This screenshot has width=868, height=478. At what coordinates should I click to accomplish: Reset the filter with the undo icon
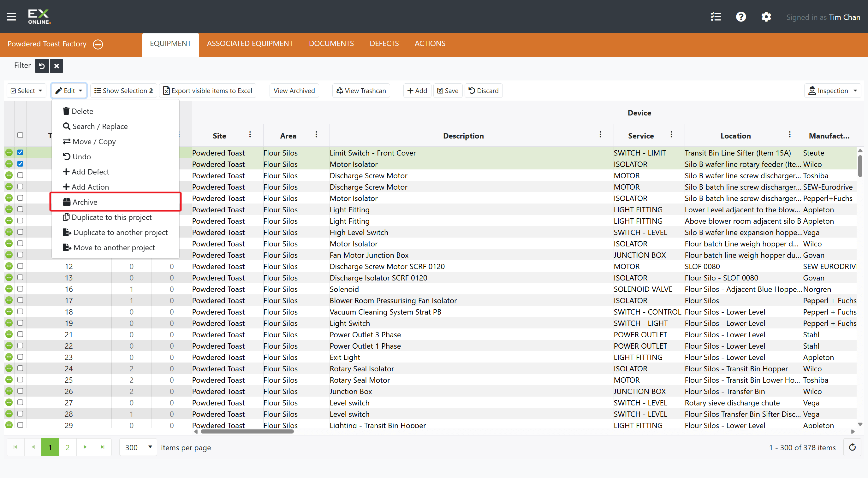42,66
